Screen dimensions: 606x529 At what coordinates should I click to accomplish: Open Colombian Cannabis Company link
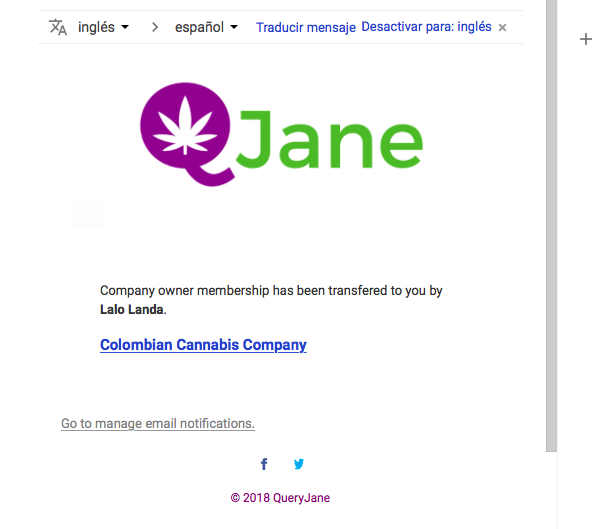point(203,345)
